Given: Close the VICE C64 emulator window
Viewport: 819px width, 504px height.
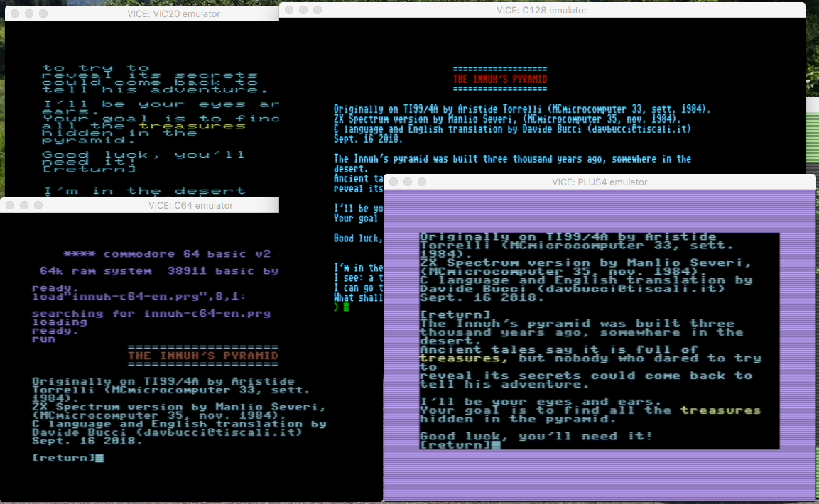Looking at the screenshot, I should (x=10, y=205).
